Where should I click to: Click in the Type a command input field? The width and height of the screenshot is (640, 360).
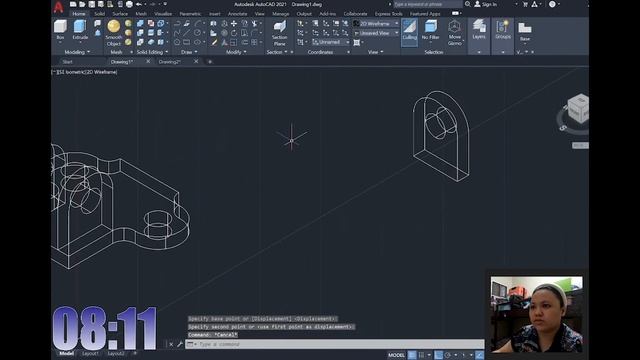click(x=335, y=344)
